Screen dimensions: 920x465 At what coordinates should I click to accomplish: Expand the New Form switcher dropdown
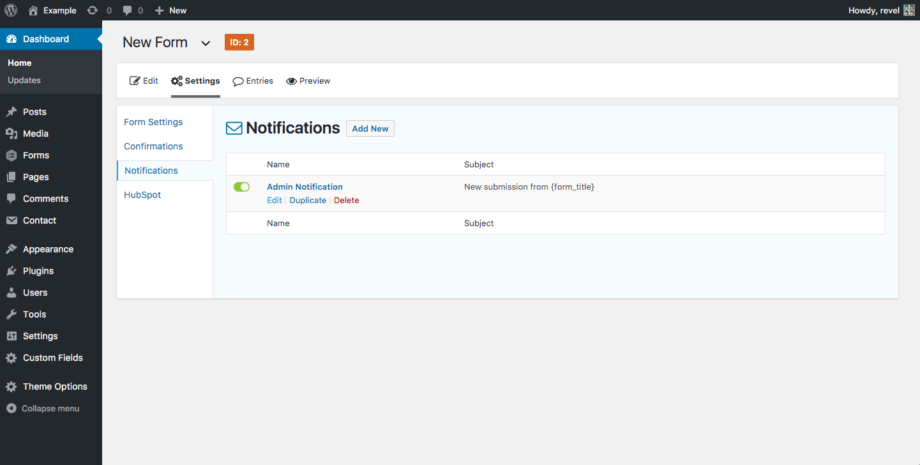(206, 43)
